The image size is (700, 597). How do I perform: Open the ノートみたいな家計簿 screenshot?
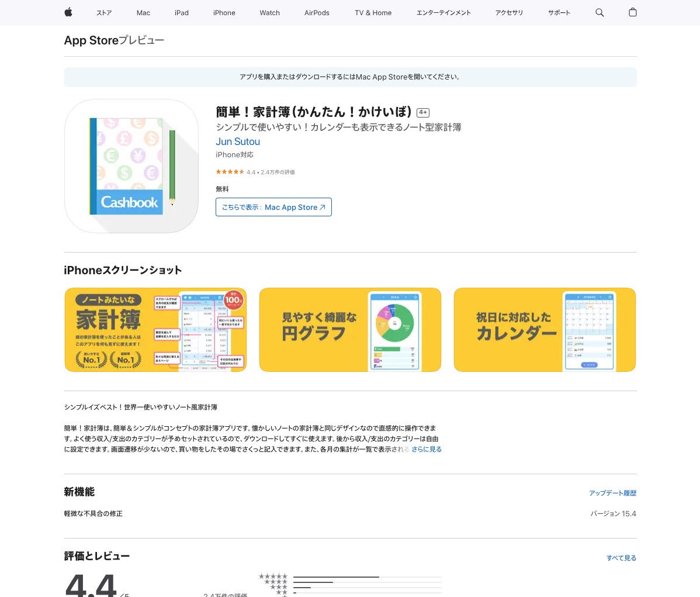[155, 329]
